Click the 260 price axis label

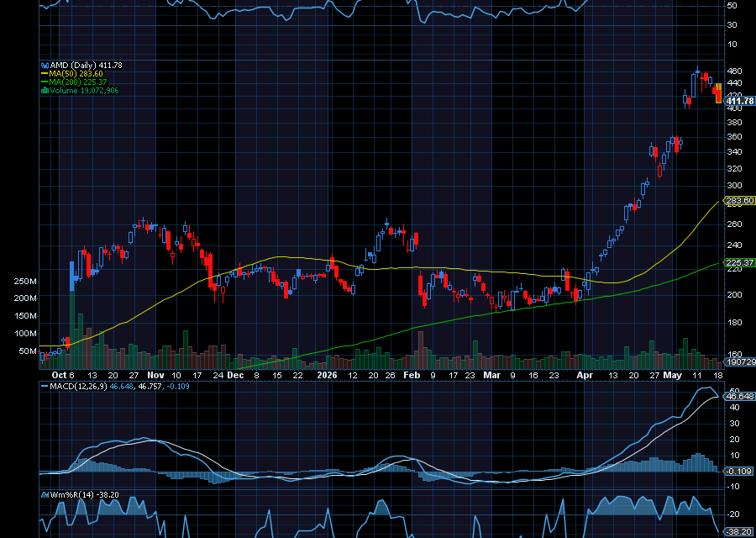[734, 224]
